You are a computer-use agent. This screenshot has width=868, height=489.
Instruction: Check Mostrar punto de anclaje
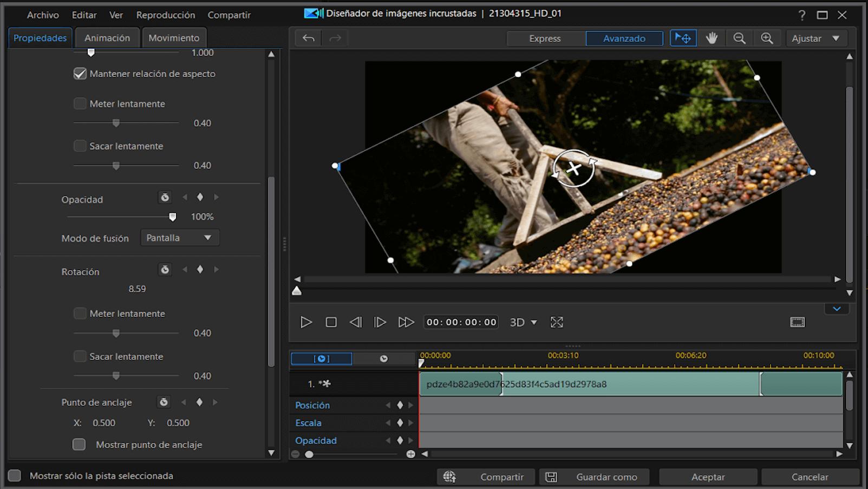[x=79, y=444]
